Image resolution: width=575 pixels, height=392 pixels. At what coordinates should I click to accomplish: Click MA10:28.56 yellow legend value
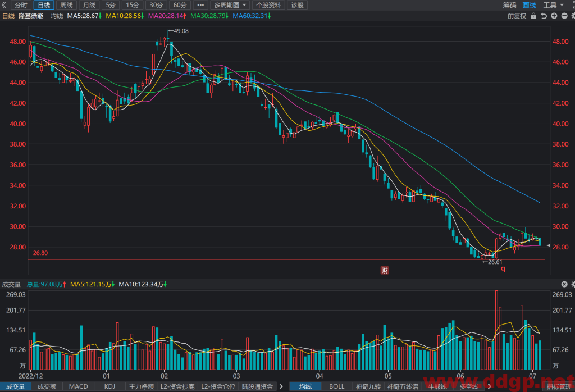coord(125,16)
